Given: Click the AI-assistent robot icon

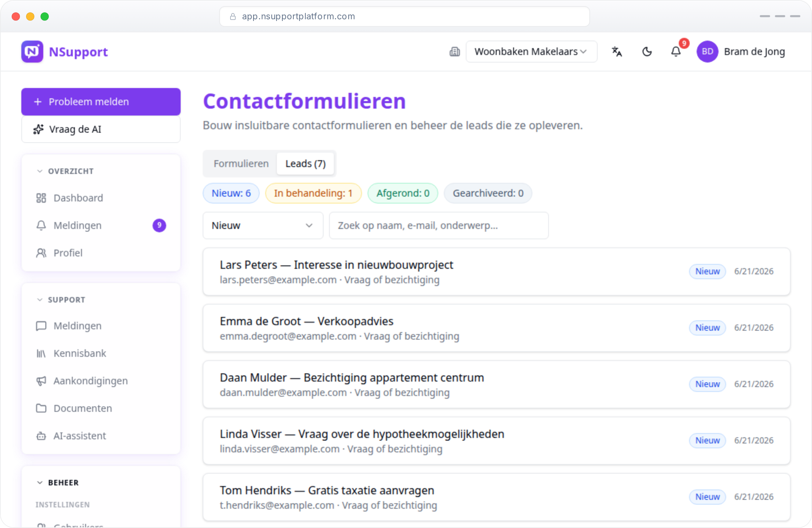Looking at the screenshot, I should coord(41,436).
